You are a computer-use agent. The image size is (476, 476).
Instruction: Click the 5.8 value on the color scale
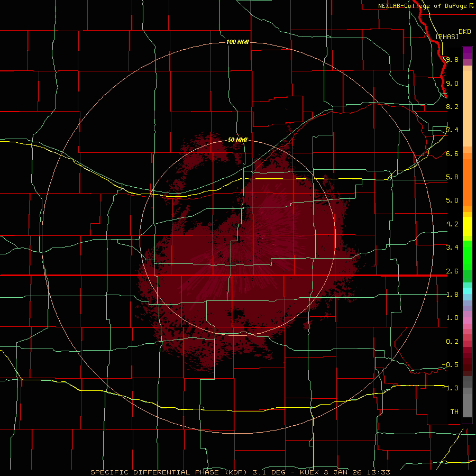click(x=452, y=177)
